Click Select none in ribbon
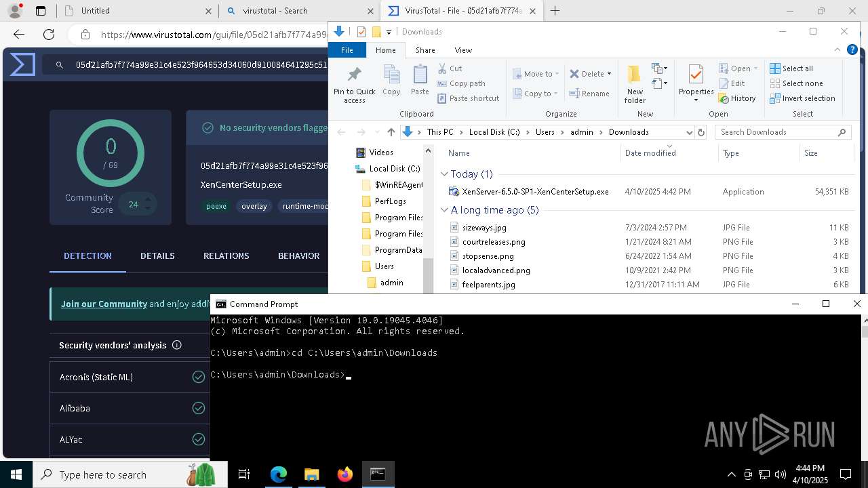 [796, 83]
